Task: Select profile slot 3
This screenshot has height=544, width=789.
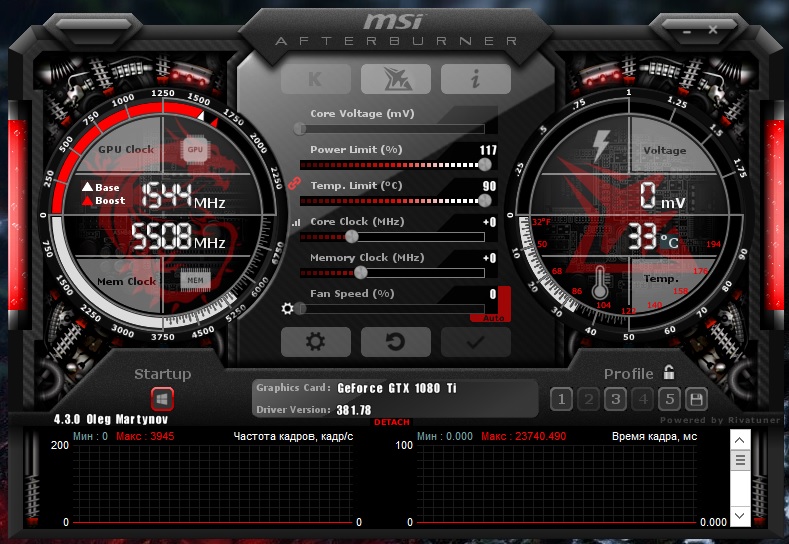Action: (x=615, y=400)
